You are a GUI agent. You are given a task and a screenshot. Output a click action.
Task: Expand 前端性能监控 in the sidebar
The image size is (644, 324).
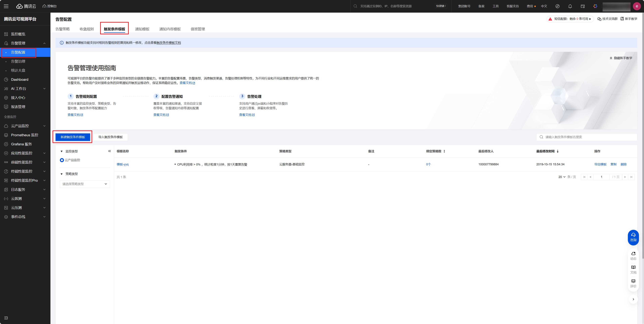coord(25,162)
